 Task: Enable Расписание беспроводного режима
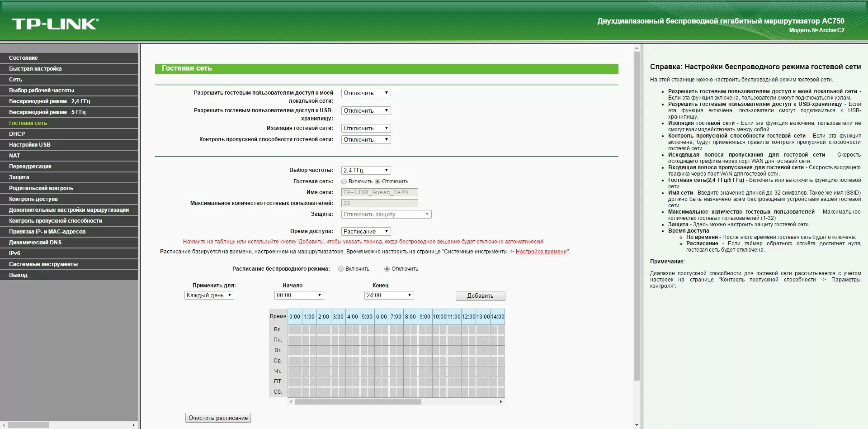point(341,269)
